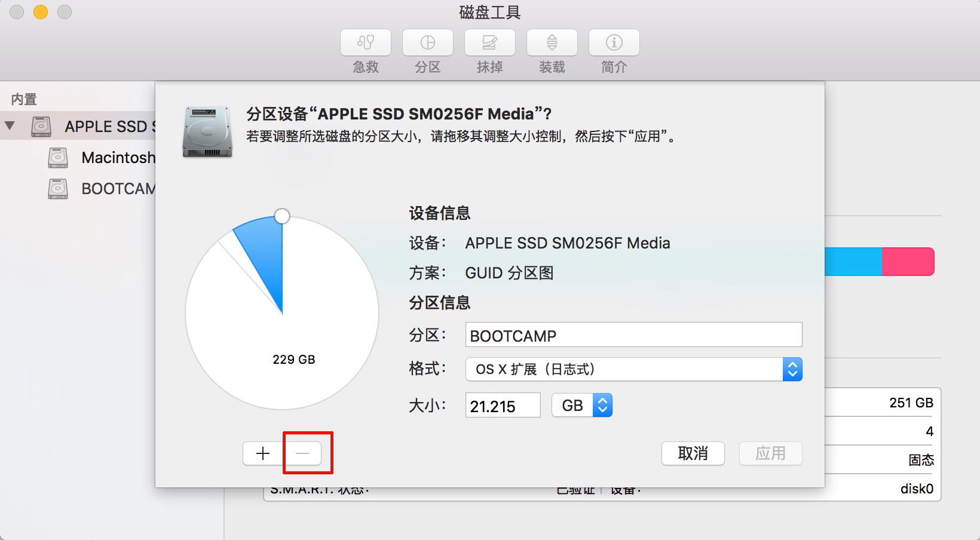Click the APPLE SSD SM0256F Media device text
The height and width of the screenshot is (540, 980).
tap(568, 243)
